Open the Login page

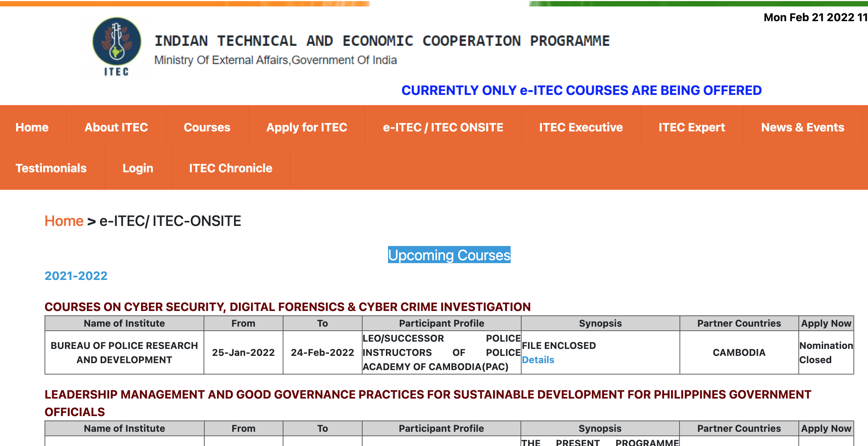point(137,168)
